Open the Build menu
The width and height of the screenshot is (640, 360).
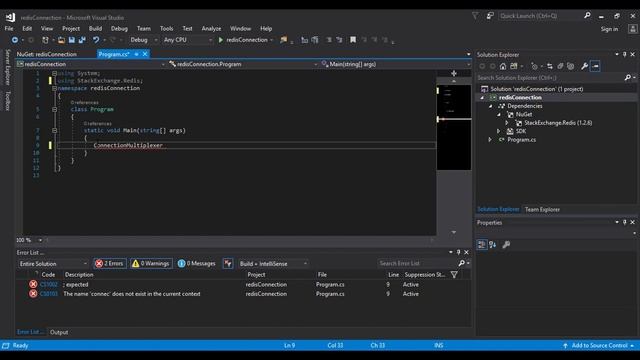[x=95, y=29]
